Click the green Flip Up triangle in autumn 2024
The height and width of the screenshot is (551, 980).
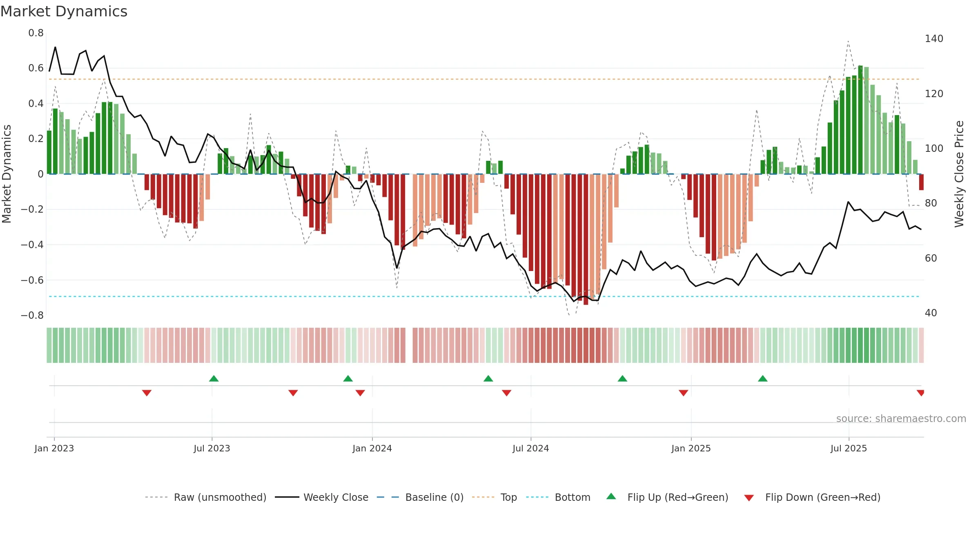622,378
